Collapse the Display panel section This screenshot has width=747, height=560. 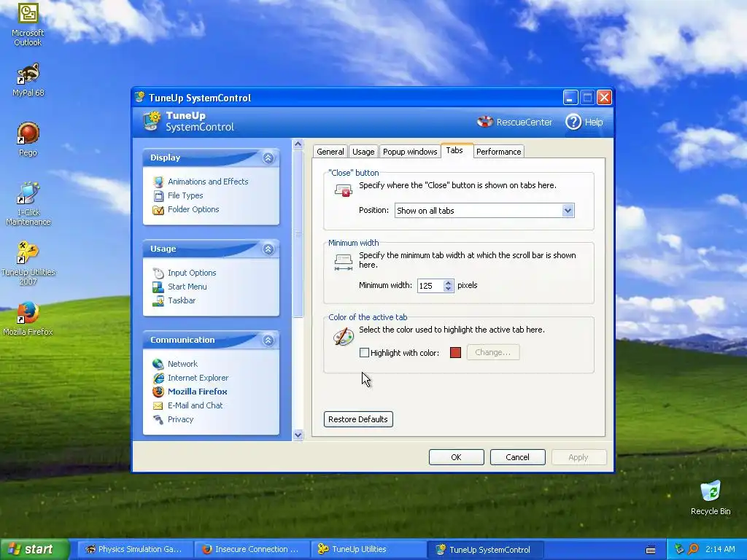[x=268, y=157]
